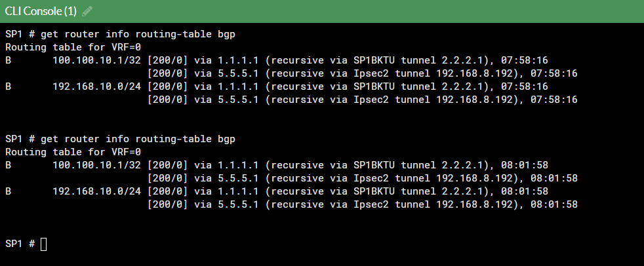Select the CLI Console (1) title text

[x=41, y=11]
